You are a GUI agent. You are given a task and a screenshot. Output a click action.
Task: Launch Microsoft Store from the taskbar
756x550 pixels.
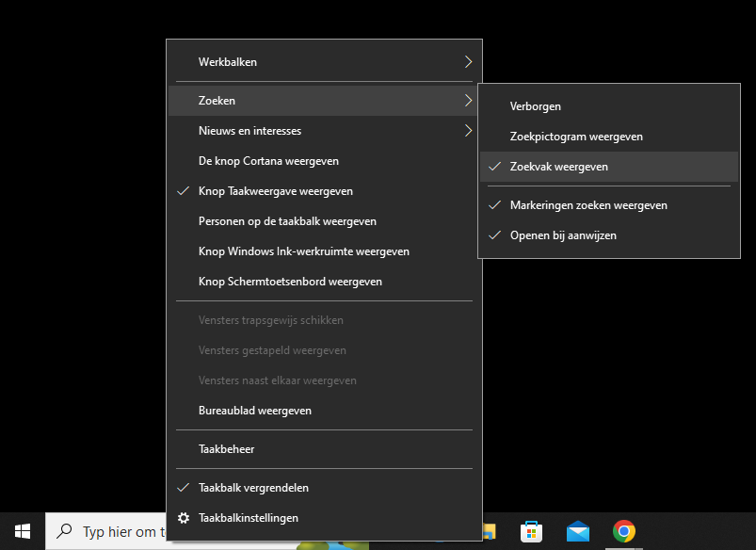[531, 532]
